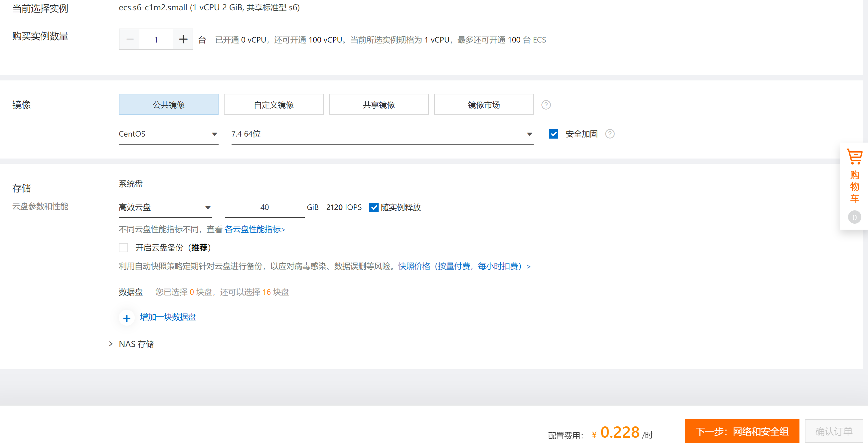The height and width of the screenshot is (446, 868).
Task: Click the blue plus icon to add data disk
Action: (x=127, y=318)
